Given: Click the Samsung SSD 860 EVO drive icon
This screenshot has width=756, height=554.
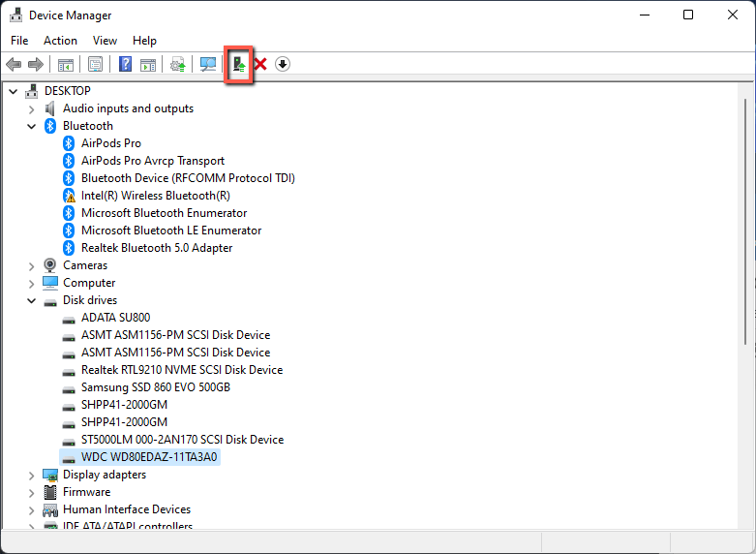Looking at the screenshot, I should pyautogui.click(x=69, y=389).
